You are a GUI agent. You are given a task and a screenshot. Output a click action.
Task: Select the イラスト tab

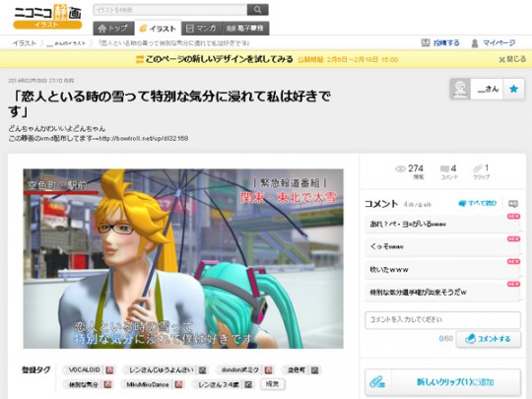click(x=158, y=29)
